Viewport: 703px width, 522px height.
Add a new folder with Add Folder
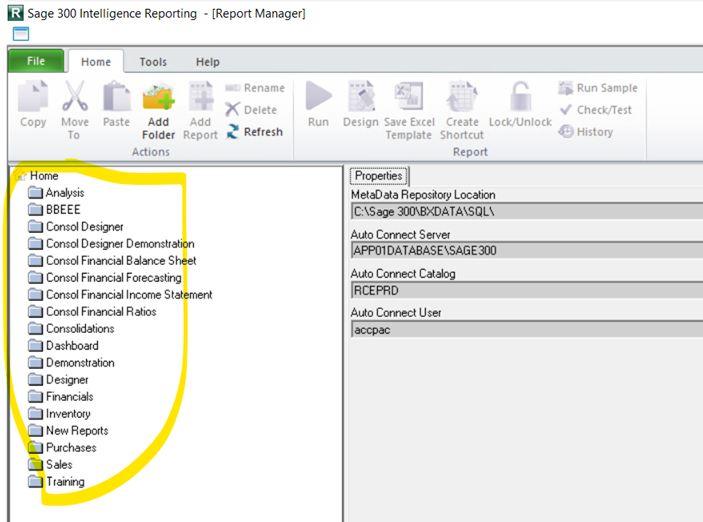158,110
